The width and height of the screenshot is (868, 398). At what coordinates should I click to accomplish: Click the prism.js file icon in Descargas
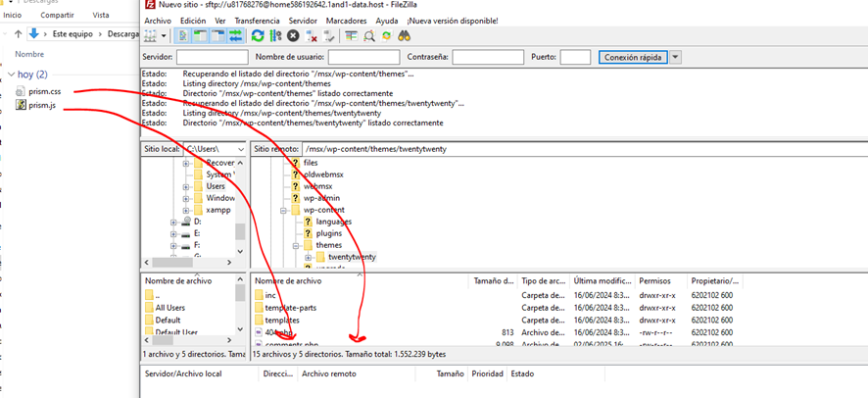pyautogui.click(x=22, y=106)
